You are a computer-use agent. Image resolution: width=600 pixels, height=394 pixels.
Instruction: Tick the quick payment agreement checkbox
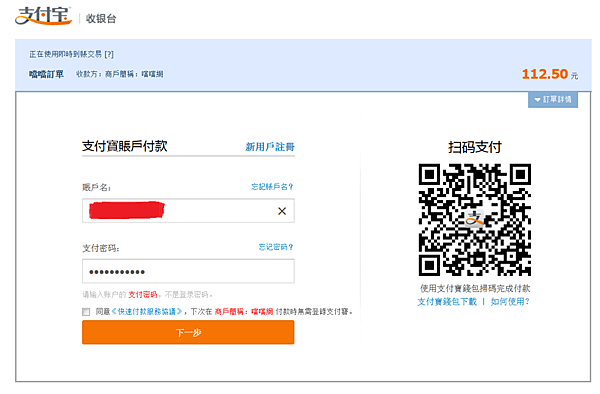coord(86,312)
